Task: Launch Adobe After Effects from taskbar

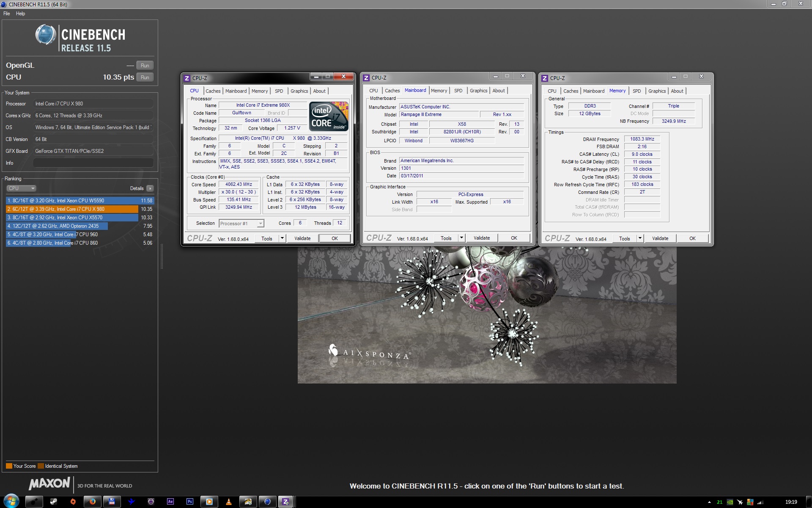Action: click(x=170, y=502)
